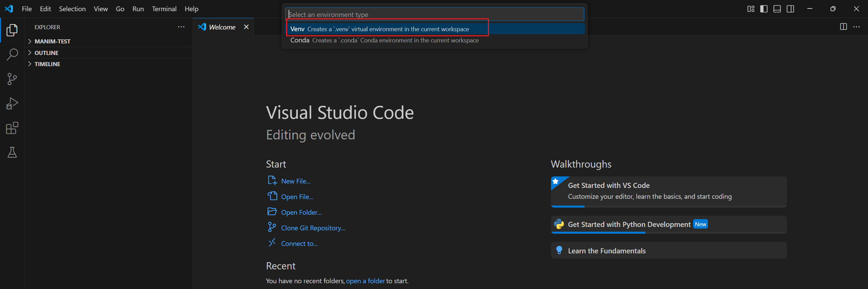The height and width of the screenshot is (289, 868).
Task: Open Explorer views and more actions menu
Action: click(181, 27)
